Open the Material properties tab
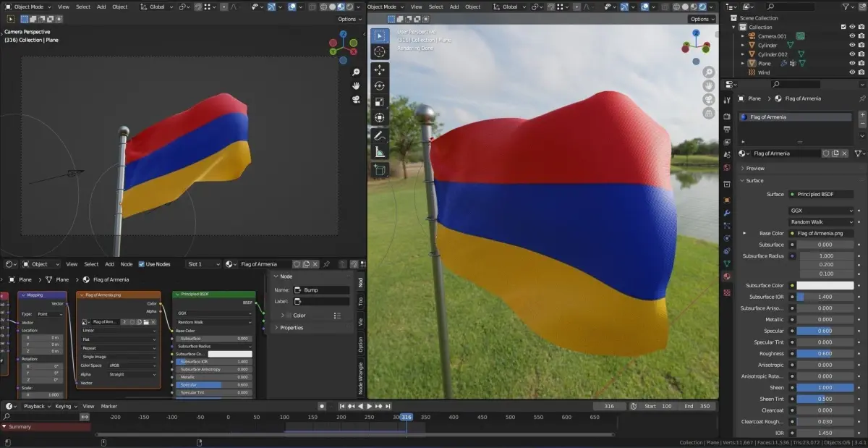 click(726, 276)
